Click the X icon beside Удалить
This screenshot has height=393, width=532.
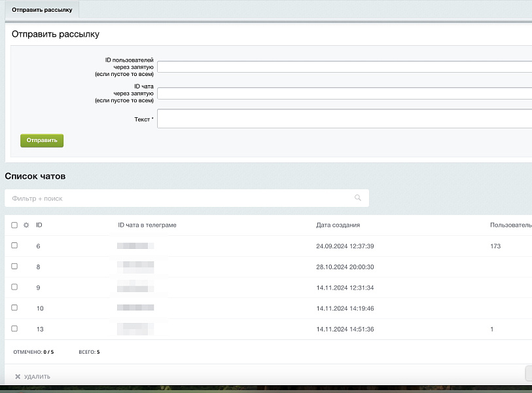point(18,377)
